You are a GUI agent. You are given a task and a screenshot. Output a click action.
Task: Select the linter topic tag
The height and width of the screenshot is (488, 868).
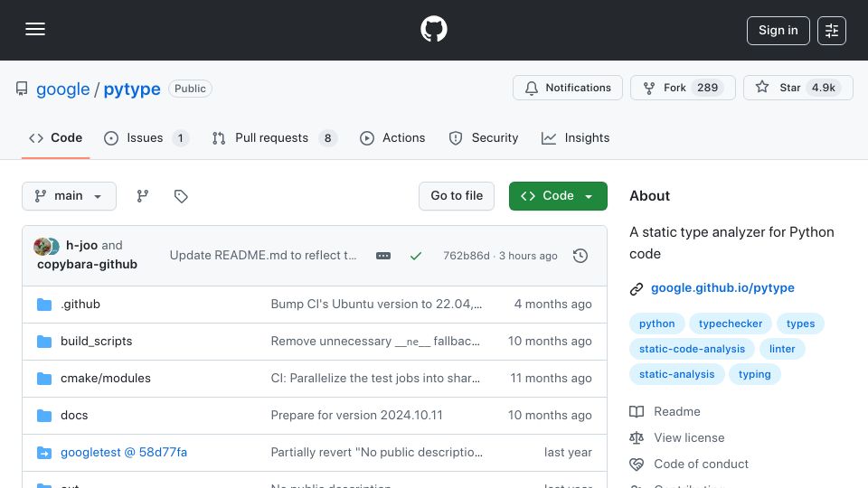click(x=782, y=349)
